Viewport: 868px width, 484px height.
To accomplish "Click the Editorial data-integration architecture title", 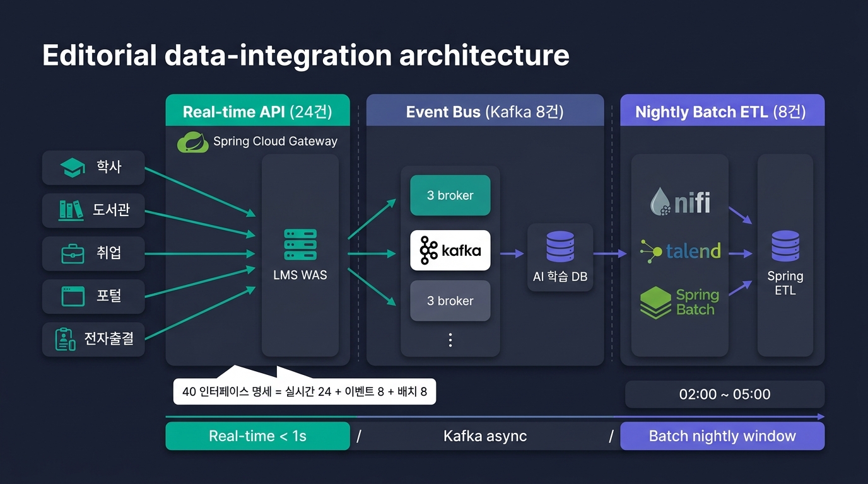I will 306,55.
